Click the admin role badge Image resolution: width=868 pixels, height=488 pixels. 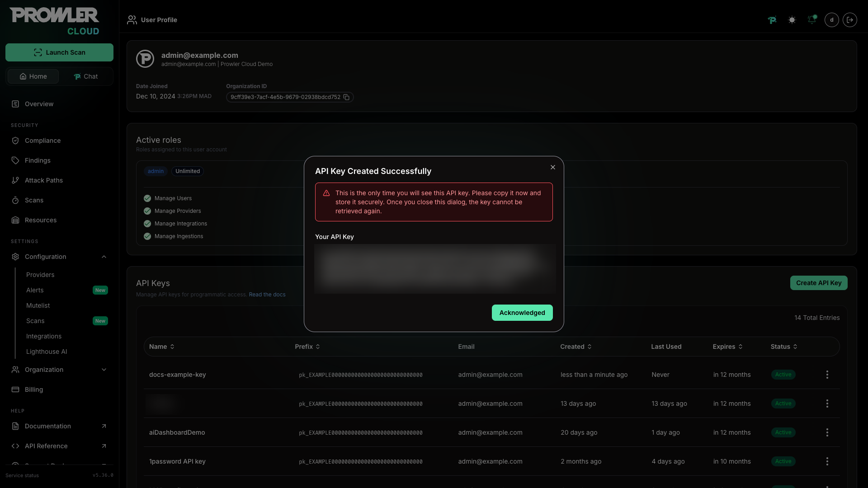pyautogui.click(x=156, y=171)
